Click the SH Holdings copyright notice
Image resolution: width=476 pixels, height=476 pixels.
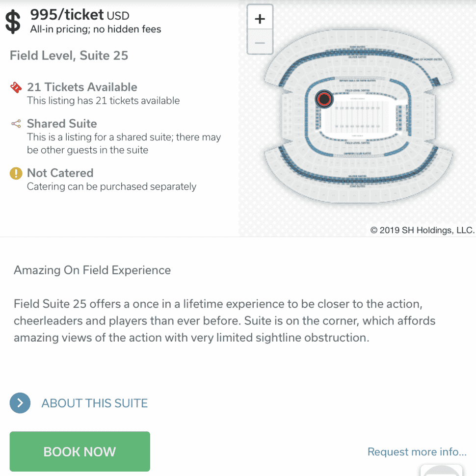point(423,230)
